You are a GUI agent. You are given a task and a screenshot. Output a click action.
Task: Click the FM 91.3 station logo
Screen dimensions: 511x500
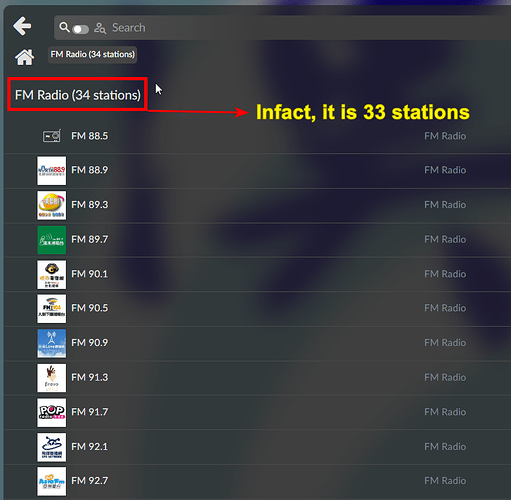click(x=52, y=378)
